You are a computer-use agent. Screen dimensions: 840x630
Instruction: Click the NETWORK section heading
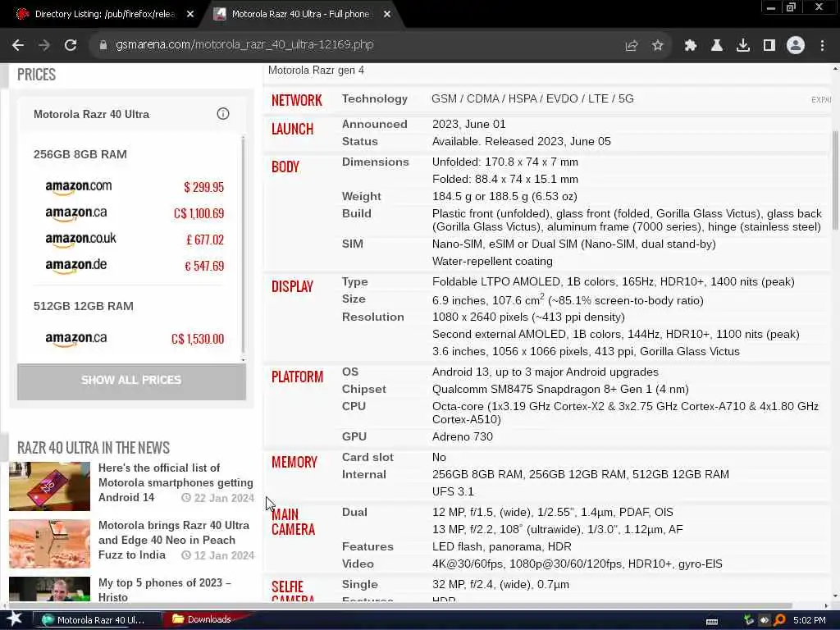(x=297, y=100)
